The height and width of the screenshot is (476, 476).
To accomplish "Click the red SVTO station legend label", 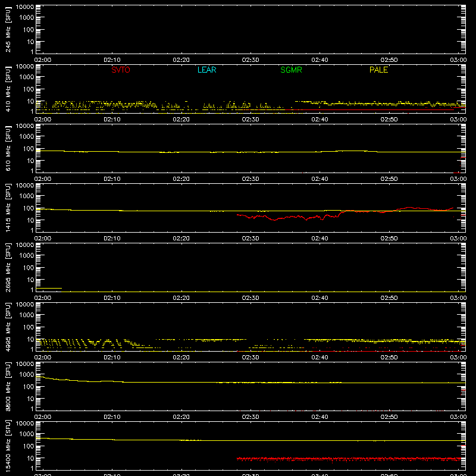I will [x=121, y=70].
